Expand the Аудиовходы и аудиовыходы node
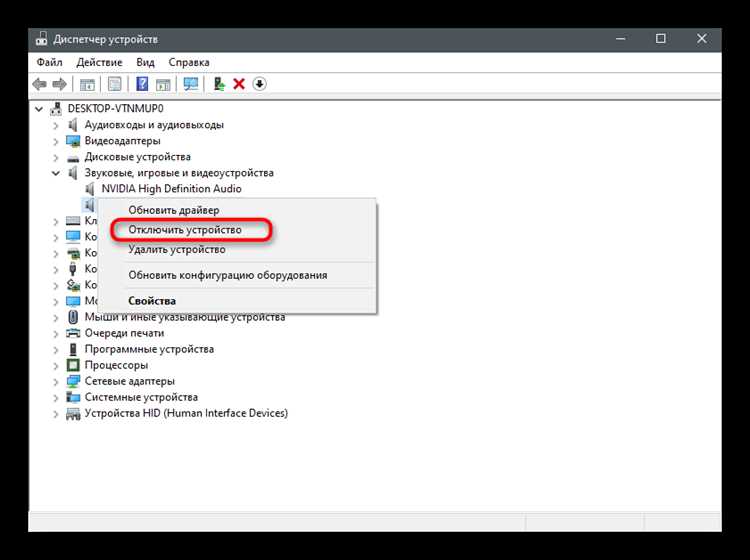 (56, 126)
